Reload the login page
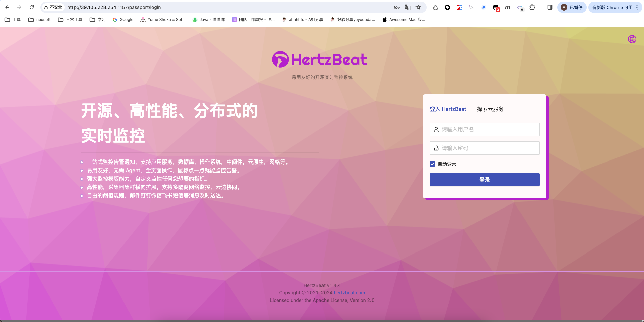 coord(32,7)
